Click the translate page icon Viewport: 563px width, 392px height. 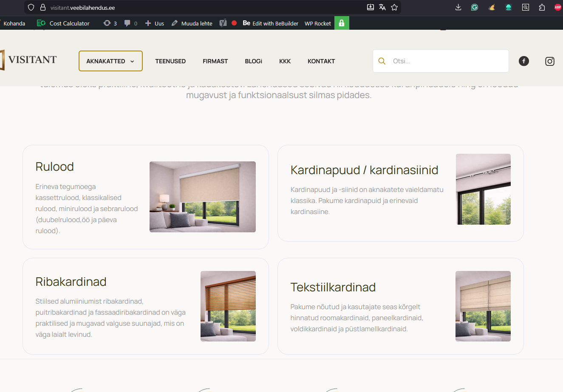382,7
